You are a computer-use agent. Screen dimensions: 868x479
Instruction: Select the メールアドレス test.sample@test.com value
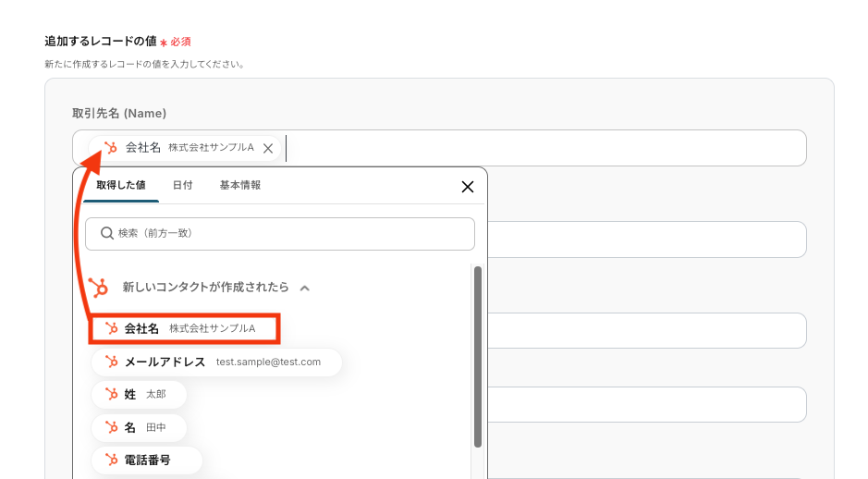coord(216,362)
